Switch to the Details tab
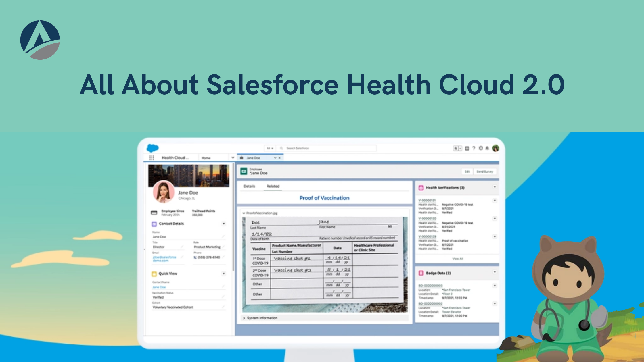 [x=249, y=186]
